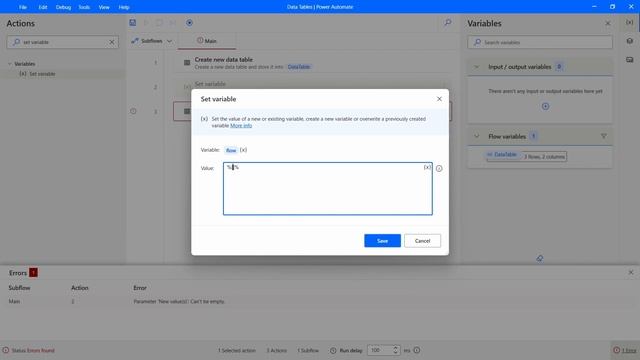Open the UI elements side panel icon
This screenshot has width=640, height=360.
[630, 41]
